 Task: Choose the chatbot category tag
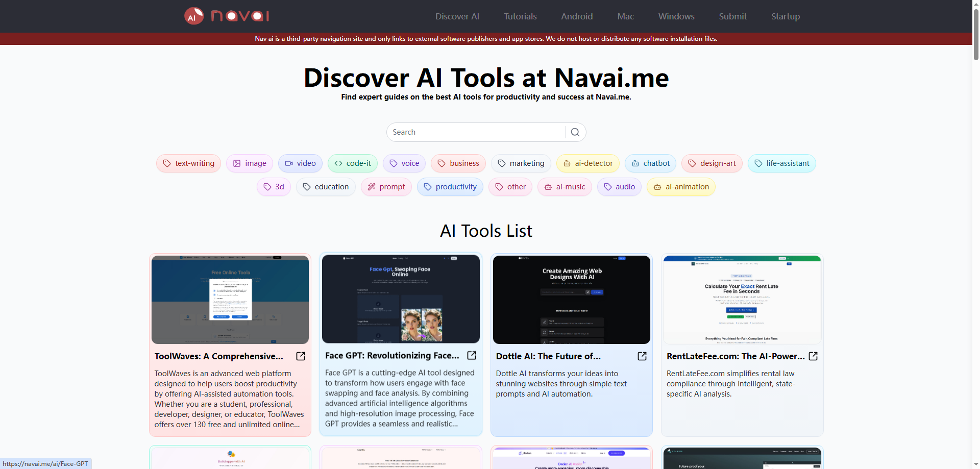coord(650,163)
